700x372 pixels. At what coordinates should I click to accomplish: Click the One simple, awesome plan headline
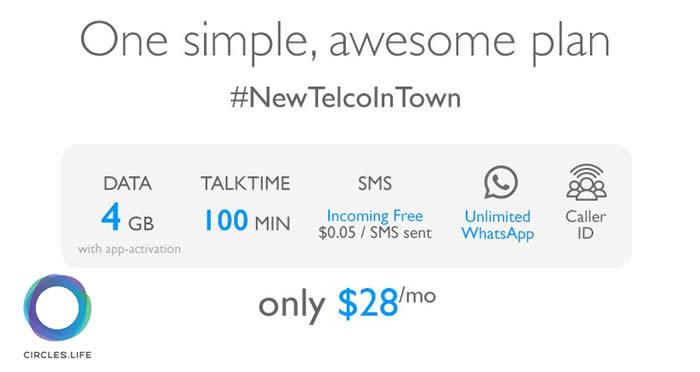coord(345,42)
